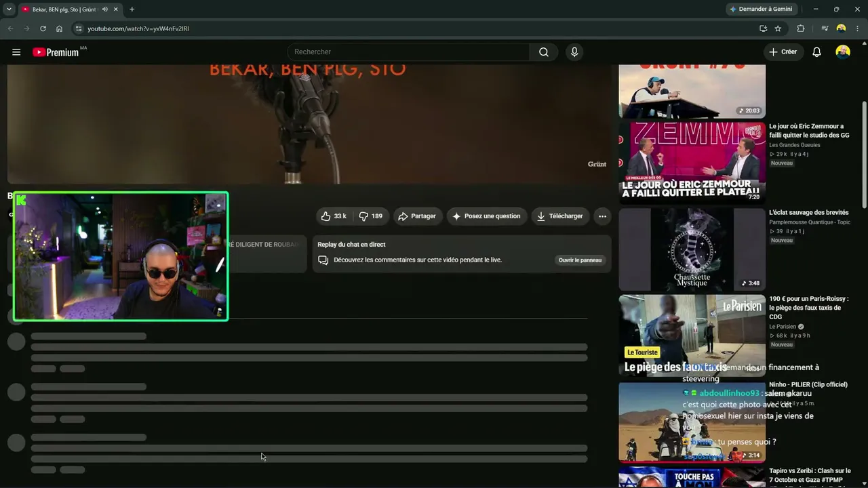This screenshot has height=488, width=868.
Task: Click the Kick logo on the webcam overlay
Action: 21,200
